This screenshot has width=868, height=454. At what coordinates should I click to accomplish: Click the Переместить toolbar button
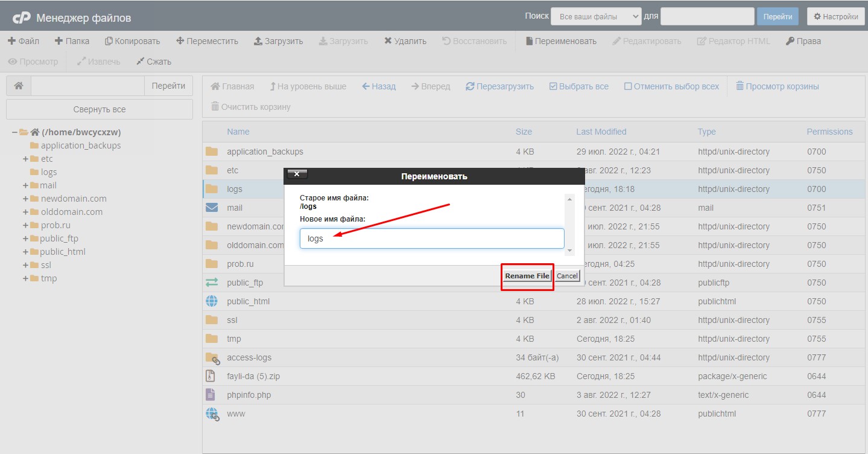(207, 41)
